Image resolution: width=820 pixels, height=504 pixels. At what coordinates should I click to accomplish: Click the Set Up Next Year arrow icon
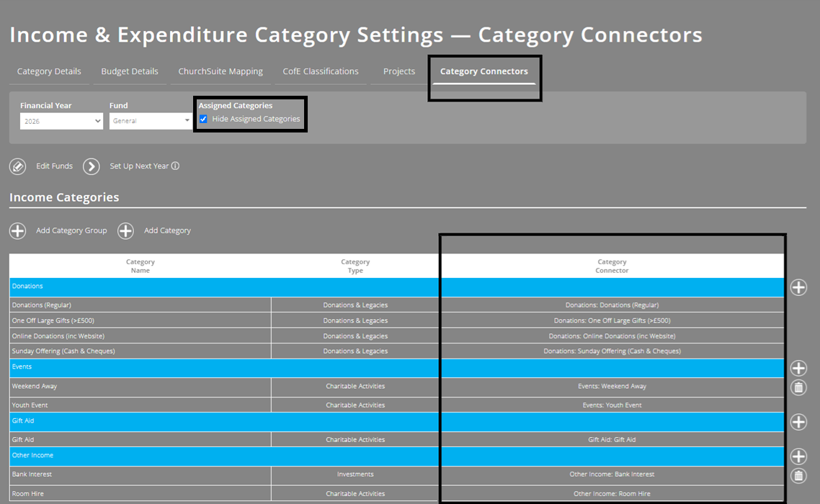click(92, 166)
